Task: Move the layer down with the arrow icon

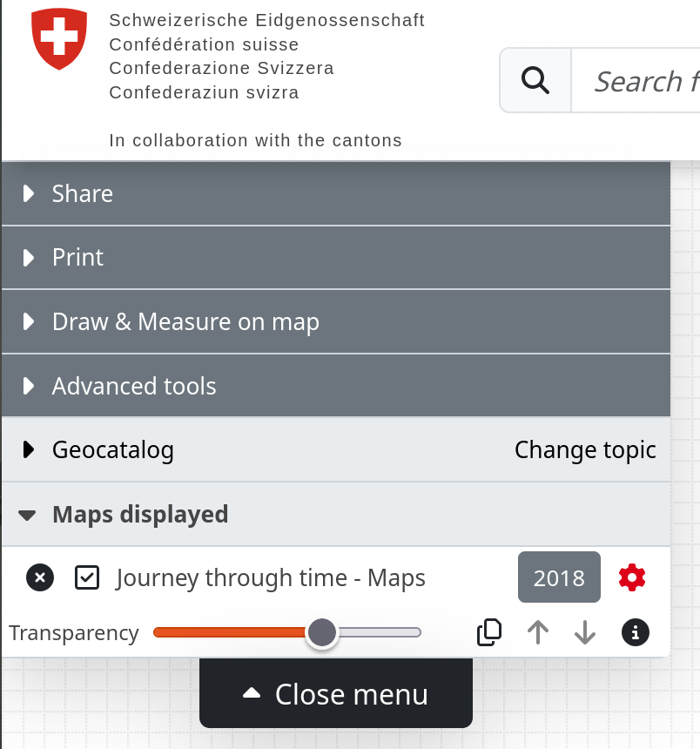Action: pyautogui.click(x=584, y=632)
